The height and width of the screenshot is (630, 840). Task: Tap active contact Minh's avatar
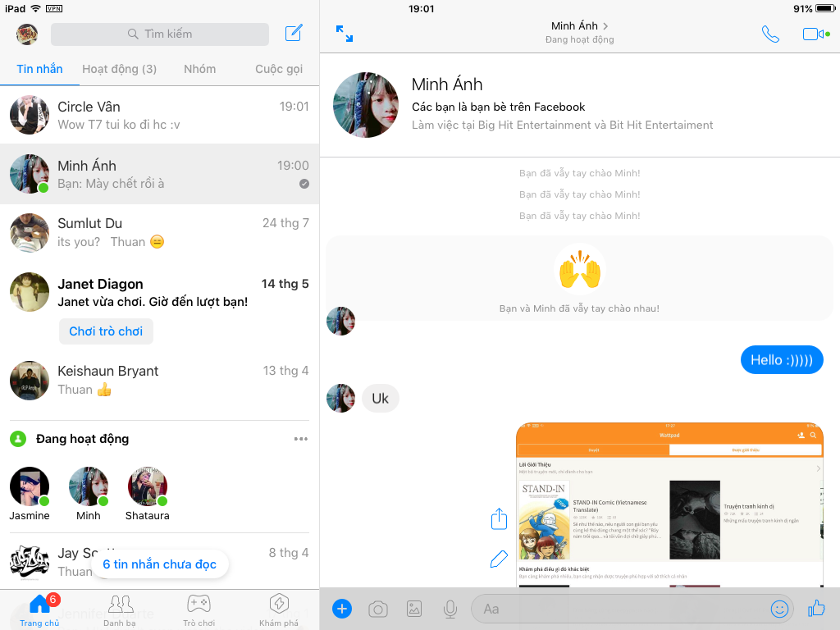pyautogui.click(x=89, y=486)
